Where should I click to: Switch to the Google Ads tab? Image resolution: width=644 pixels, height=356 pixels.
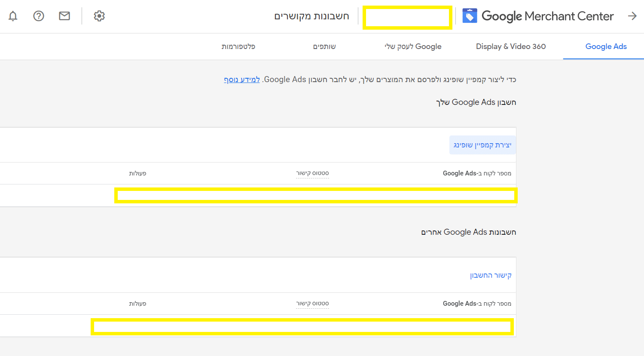[606, 46]
